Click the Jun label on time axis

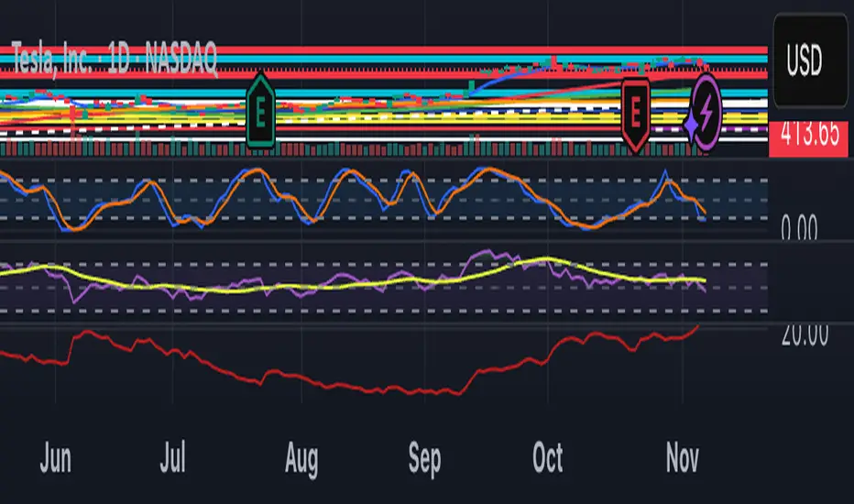(56, 458)
